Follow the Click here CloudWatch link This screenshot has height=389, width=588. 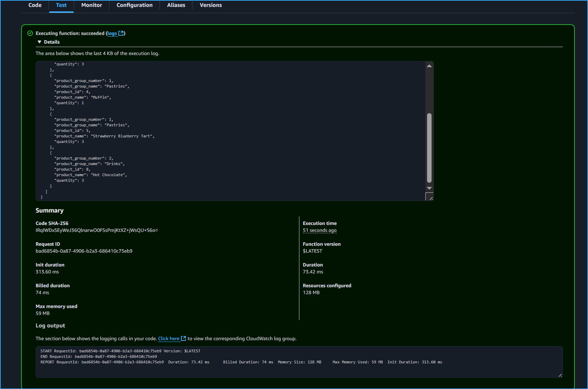(169, 338)
